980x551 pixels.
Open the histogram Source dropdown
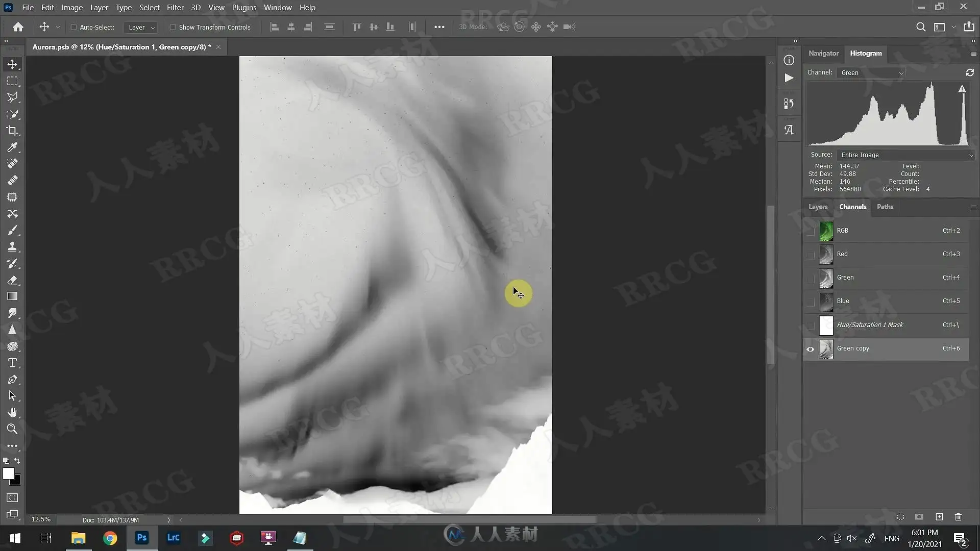point(906,155)
